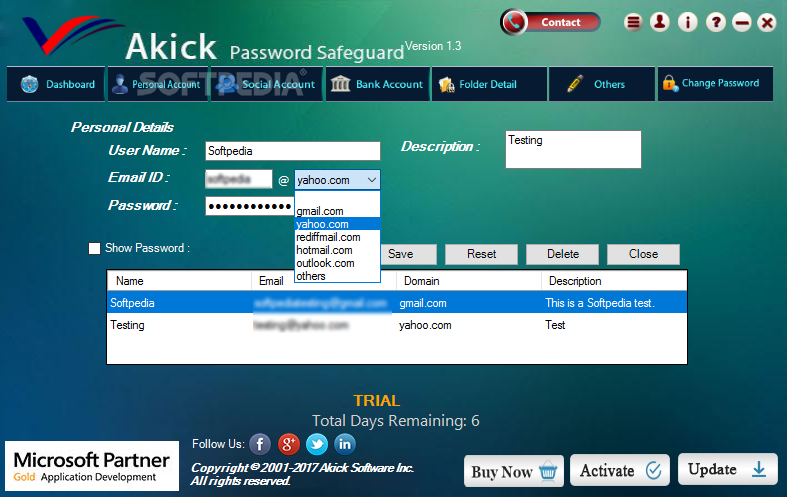Collapse the email domain dropdown arrow
787x497 pixels.
pyautogui.click(x=371, y=180)
